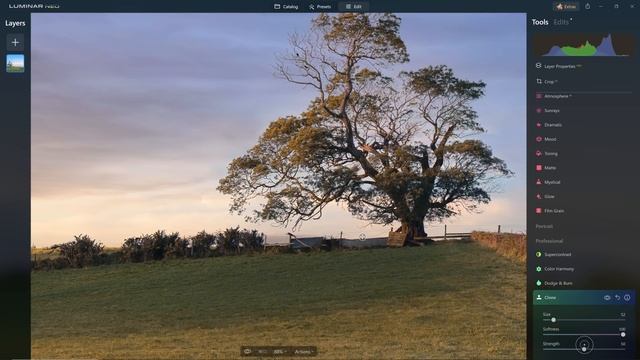Open the Actions dropdown menu
Viewport: 640px width, 360px height.
click(303, 351)
